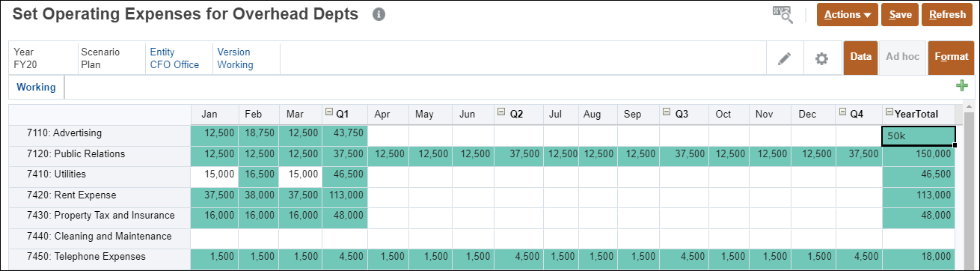The width and height of the screenshot is (980, 271).
Task: Click the Oct column header
Action: tap(729, 115)
